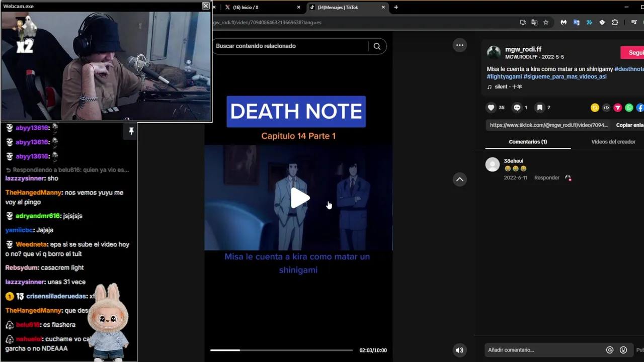The image size is (644, 362).
Task: Click the video timestamp 02:03/10:00
Action: pyautogui.click(x=373, y=350)
